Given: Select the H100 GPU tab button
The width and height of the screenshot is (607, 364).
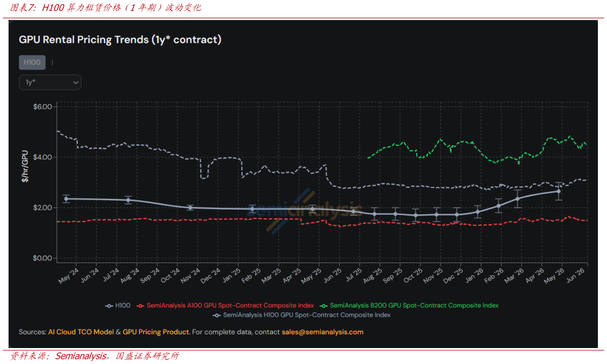Looking at the screenshot, I should point(32,62).
